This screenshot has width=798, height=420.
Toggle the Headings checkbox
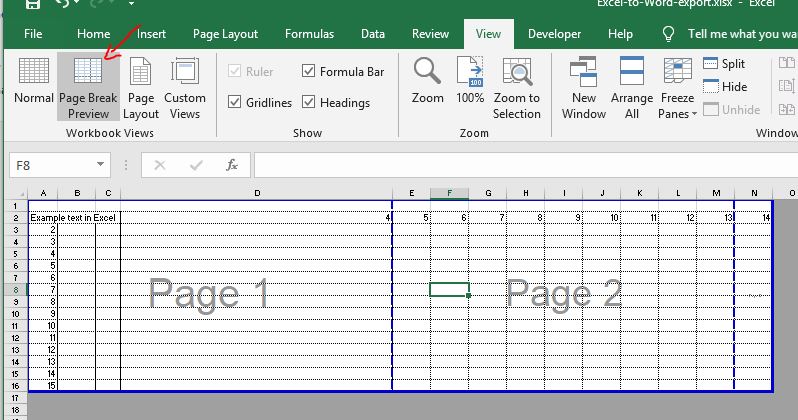coord(308,102)
